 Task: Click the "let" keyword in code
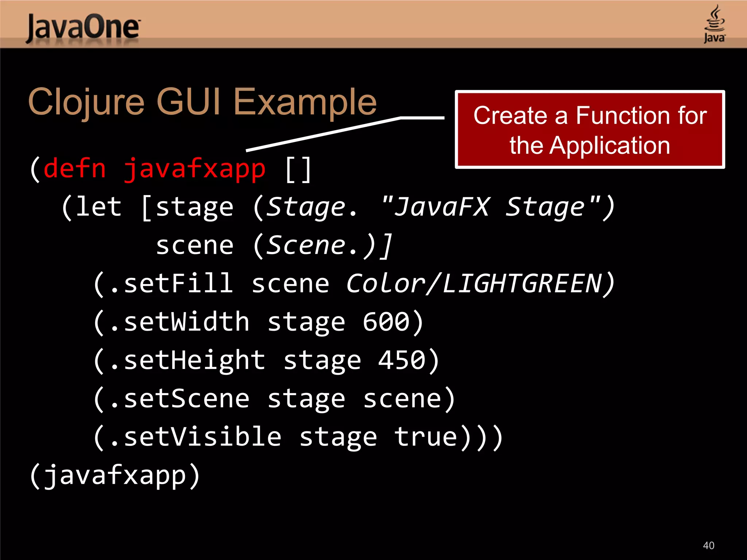click(98, 207)
